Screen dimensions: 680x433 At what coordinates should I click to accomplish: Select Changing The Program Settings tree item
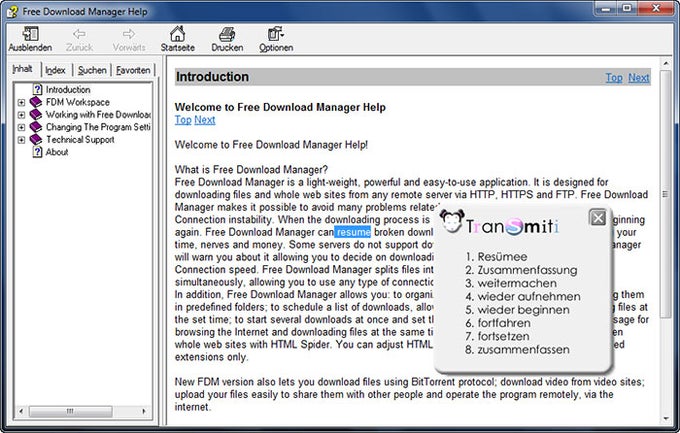98,127
